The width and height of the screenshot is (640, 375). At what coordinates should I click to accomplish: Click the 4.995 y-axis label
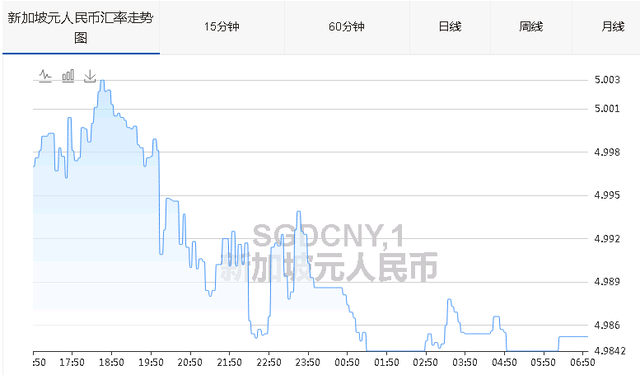(607, 195)
